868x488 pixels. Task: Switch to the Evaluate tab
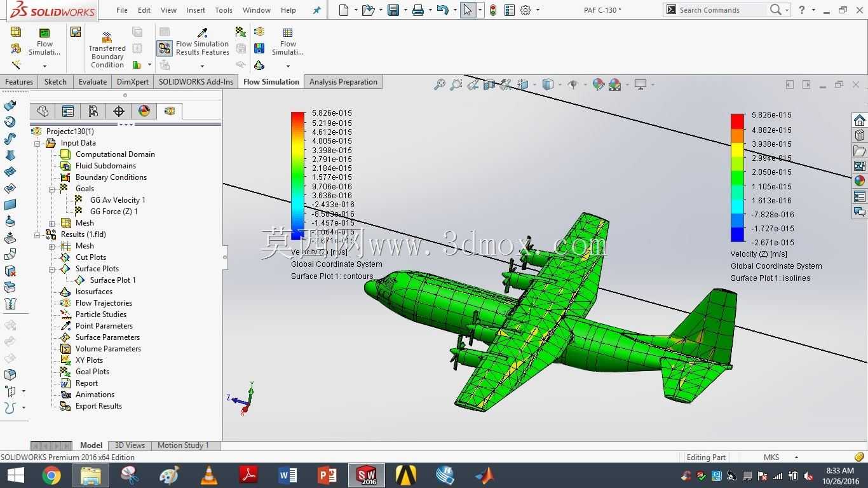point(93,82)
